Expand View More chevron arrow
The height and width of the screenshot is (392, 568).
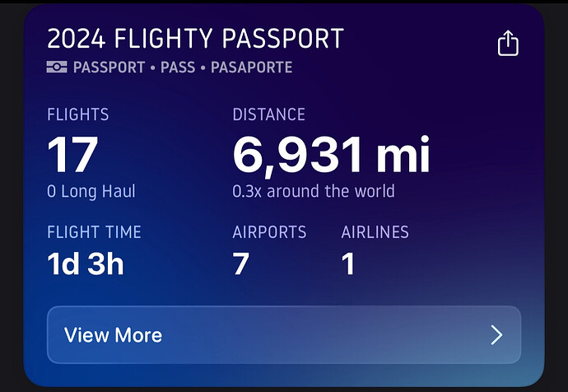tap(496, 334)
